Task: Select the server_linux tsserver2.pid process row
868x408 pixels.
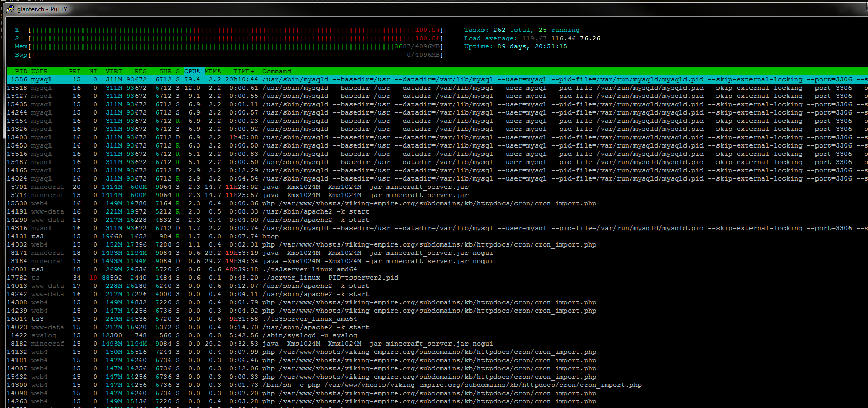Action: click(x=206, y=278)
